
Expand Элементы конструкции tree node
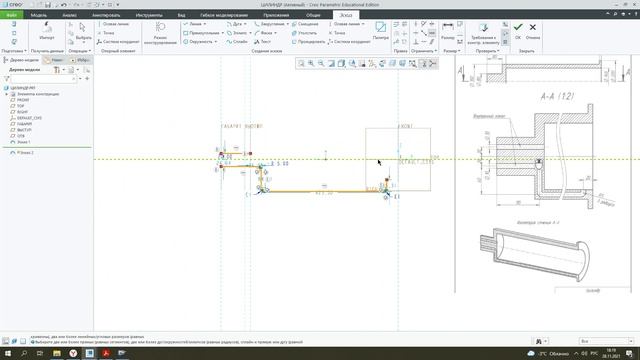(x=7, y=94)
